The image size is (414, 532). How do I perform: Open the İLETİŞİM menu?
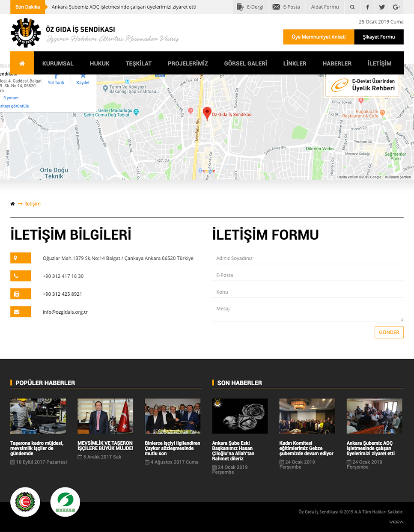(x=380, y=63)
